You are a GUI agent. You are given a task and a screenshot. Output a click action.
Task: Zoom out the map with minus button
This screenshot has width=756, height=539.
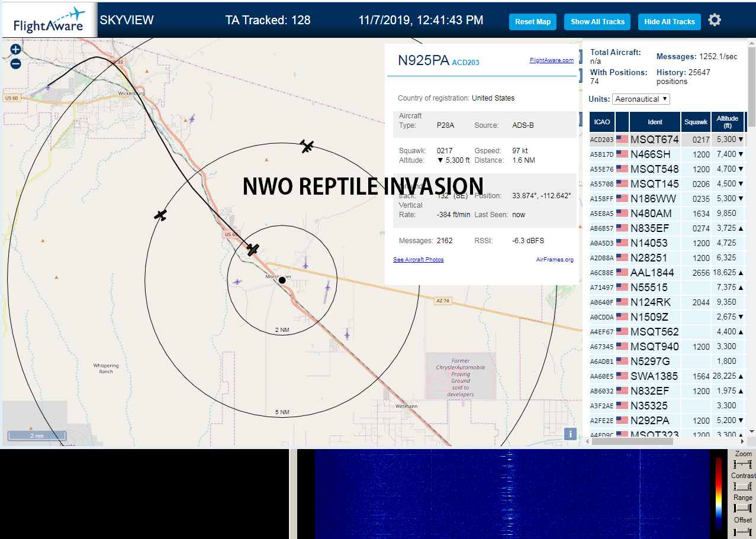click(x=16, y=63)
